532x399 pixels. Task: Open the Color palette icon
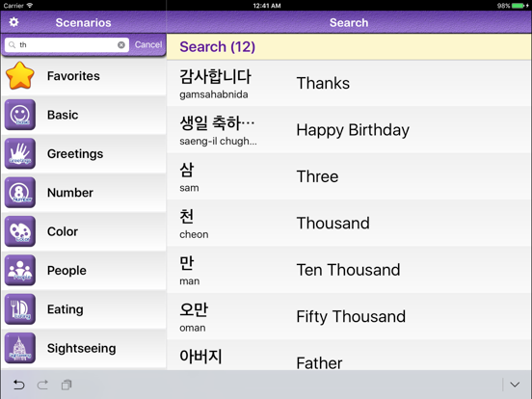[x=20, y=231]
